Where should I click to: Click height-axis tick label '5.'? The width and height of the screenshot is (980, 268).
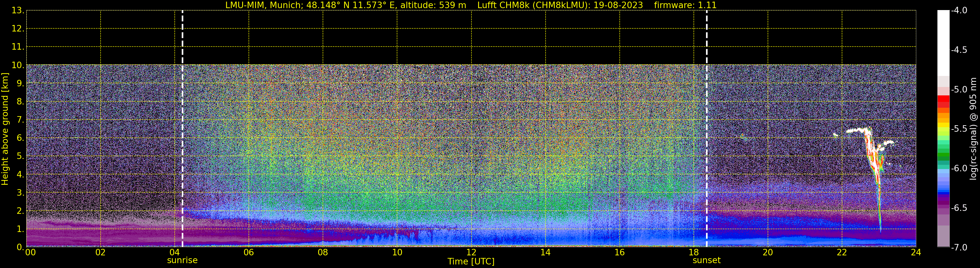(20, 156)
